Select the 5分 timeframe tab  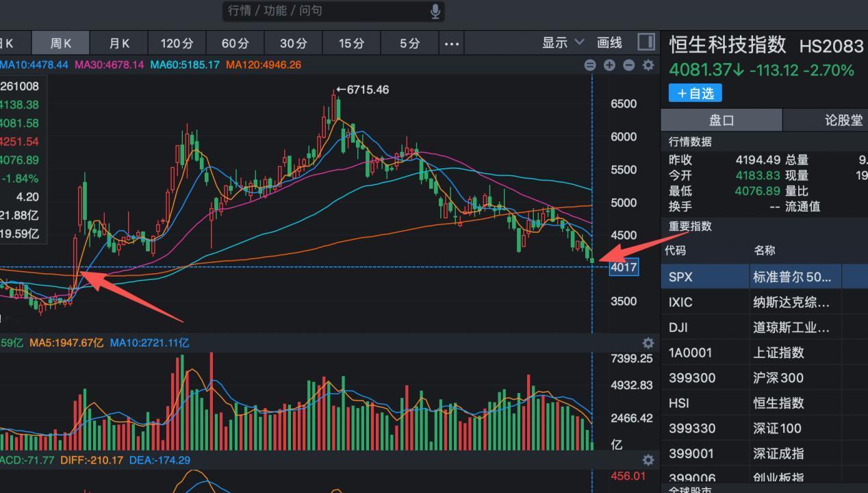(x=410, y=43)
